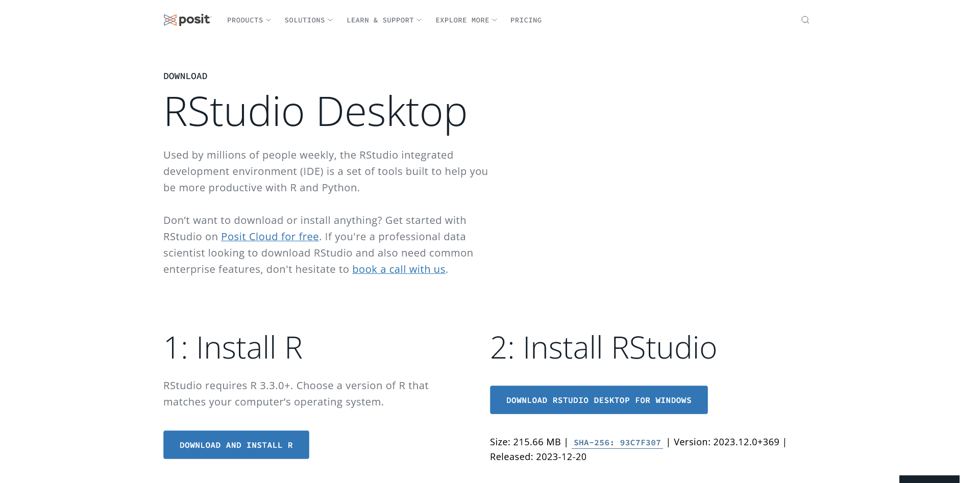This screenshot has width=980, height=483.
Task: Click the RStudio requires R 3.3.0+ paragraph
Action: [x=296, y=394]
